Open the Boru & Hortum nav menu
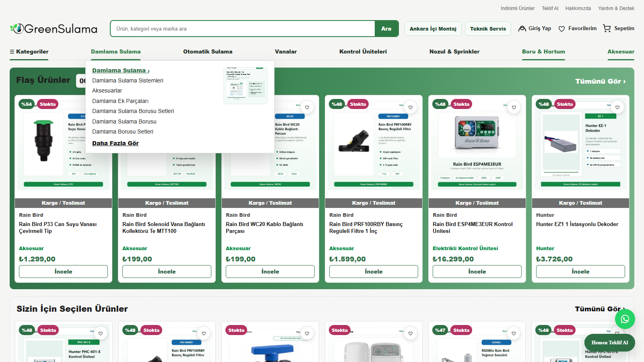The width and height of the screenshot is (644, 362). click(543, 51)
